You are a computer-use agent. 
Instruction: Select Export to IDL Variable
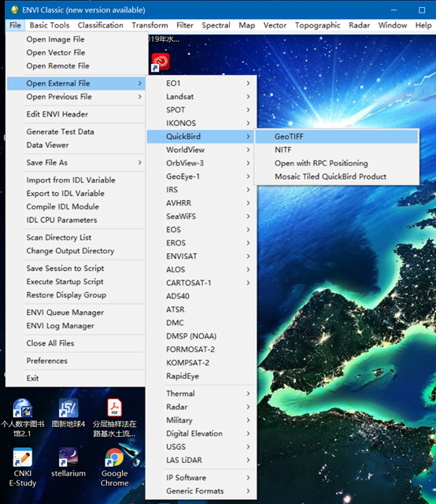76,194
